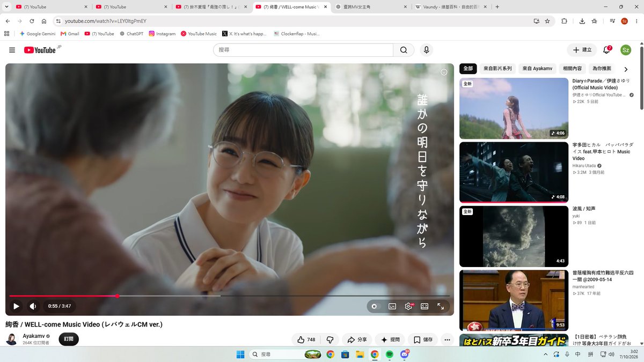Viewport: 644px width, 362px height.
Task: Show the info card icon on the video
Action: [444, 72]
